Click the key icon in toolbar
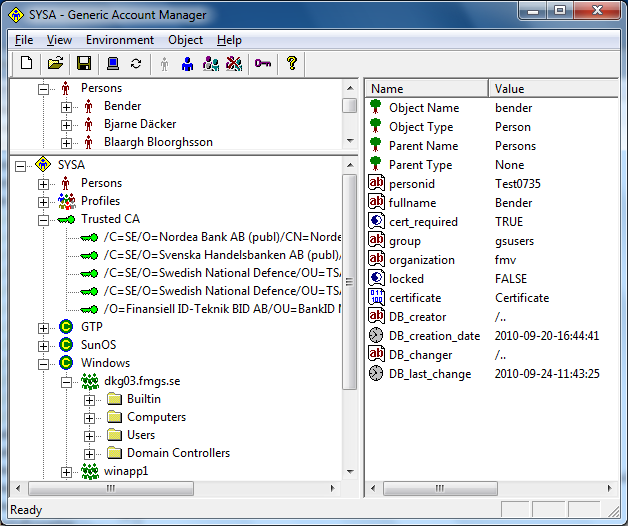This screenshot has width=628, height=526. click(262, 64)
